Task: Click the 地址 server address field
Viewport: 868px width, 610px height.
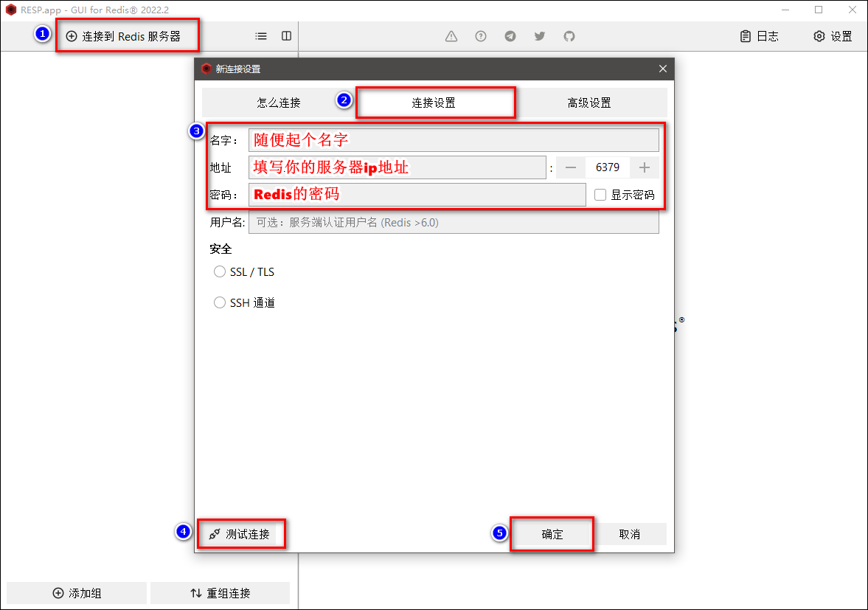Action: pos(397,167)
